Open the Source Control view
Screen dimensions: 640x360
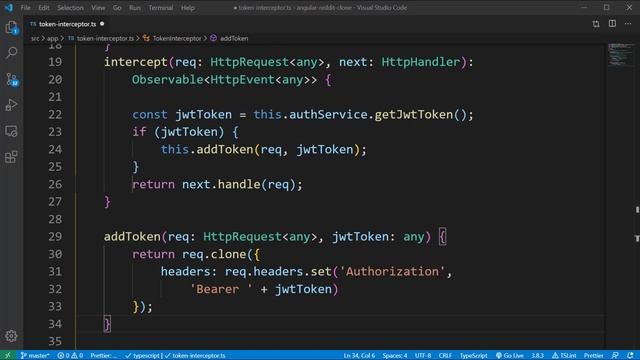point(11,79)
